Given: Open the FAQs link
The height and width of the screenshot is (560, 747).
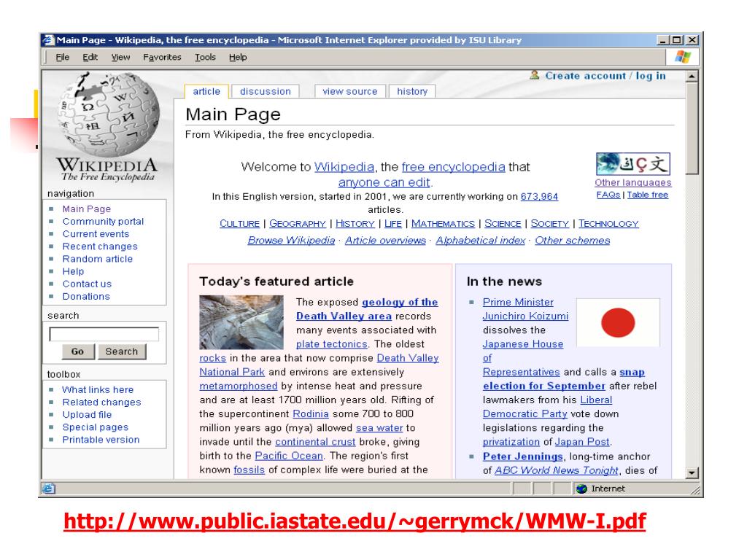Looking at the screenshot, I should point(608,195).
